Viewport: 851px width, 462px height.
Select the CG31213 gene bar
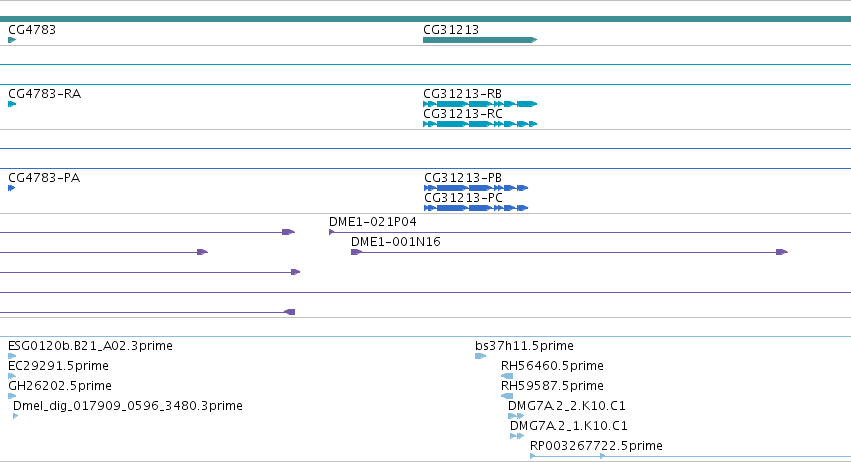[480, 40]
